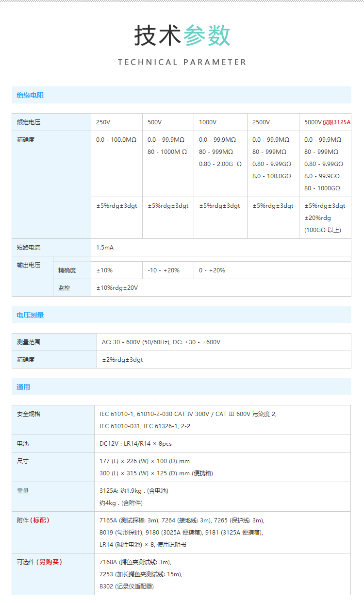Click the ±10%rdg±20V monitoring value
The height and width of the screenshot is (603, 364).
click(x=117, y=288)
